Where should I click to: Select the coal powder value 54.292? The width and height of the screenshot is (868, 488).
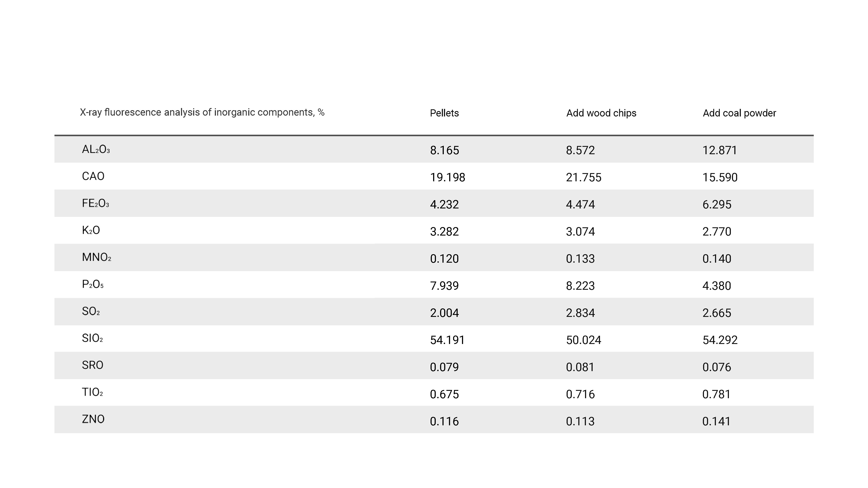(x=720, y=340)
